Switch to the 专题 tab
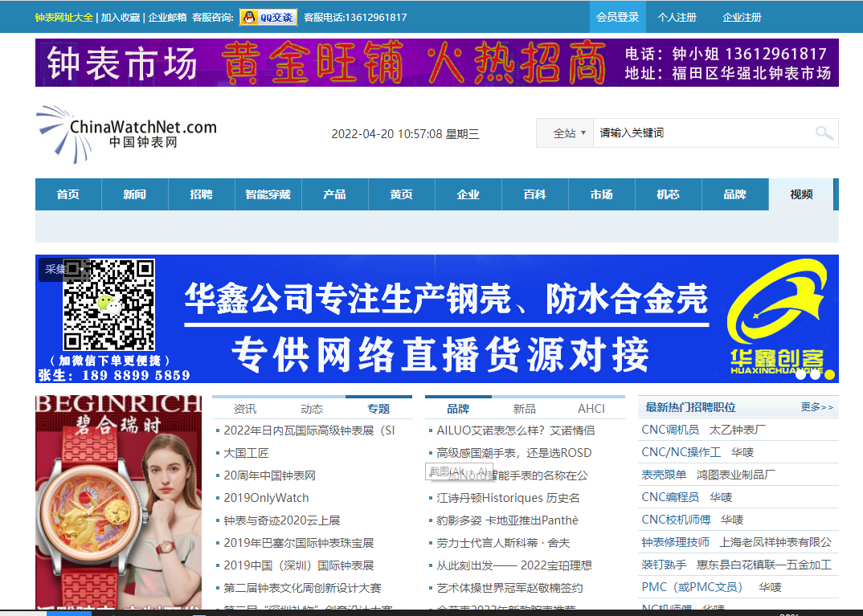Viewport: 863px width, 616px height. coord(378,409)
